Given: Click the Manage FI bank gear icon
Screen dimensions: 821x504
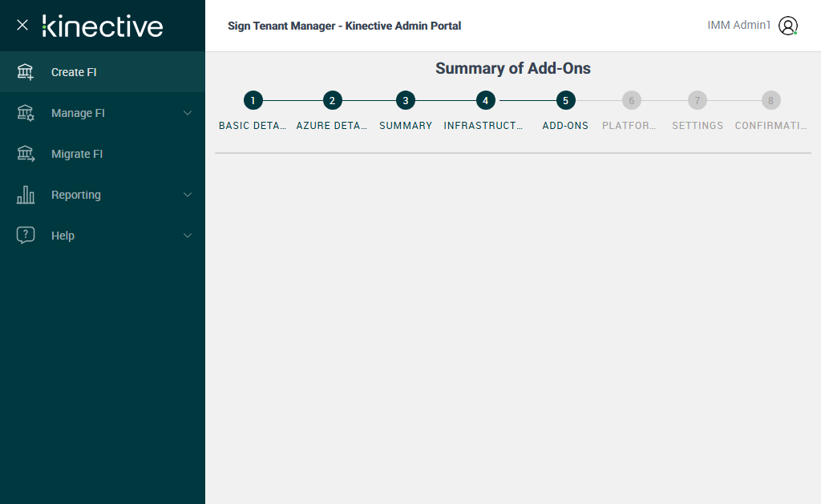Looking at the screenshot, I should point(25,112).
